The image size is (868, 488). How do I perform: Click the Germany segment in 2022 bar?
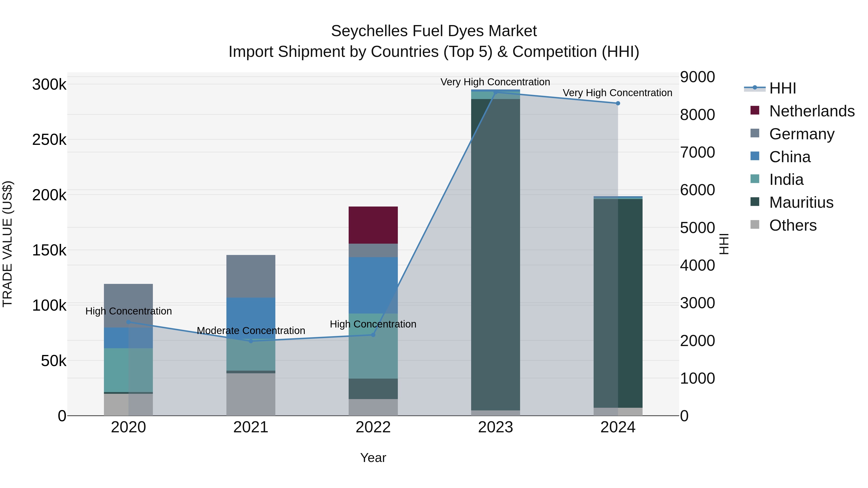click(x=373, y=250)
